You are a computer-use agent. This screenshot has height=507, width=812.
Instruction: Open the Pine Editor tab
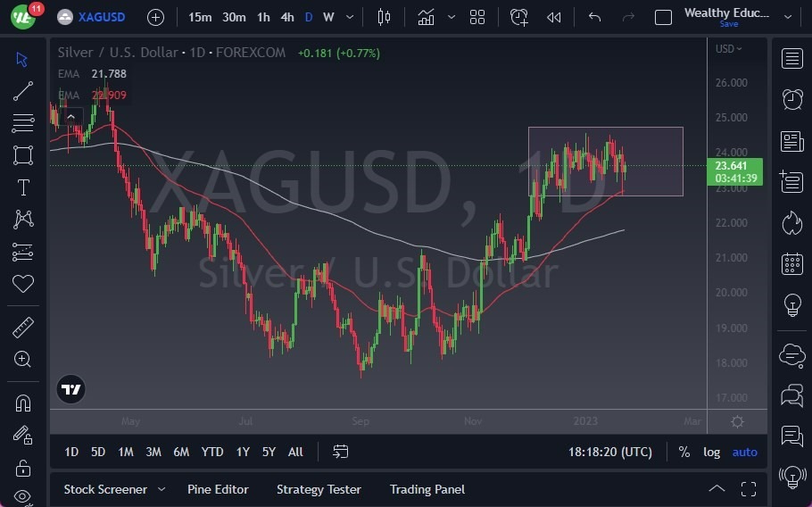coord(218,489)
